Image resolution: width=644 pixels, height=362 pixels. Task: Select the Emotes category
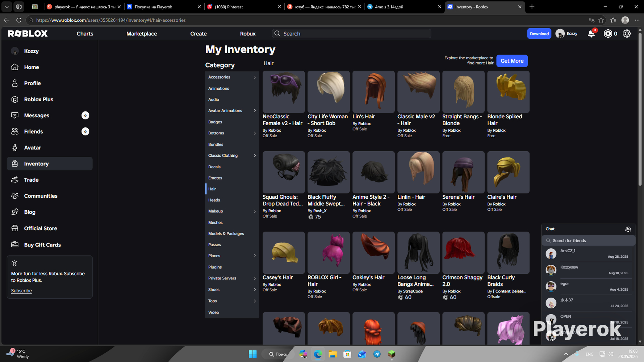point(232,178)
